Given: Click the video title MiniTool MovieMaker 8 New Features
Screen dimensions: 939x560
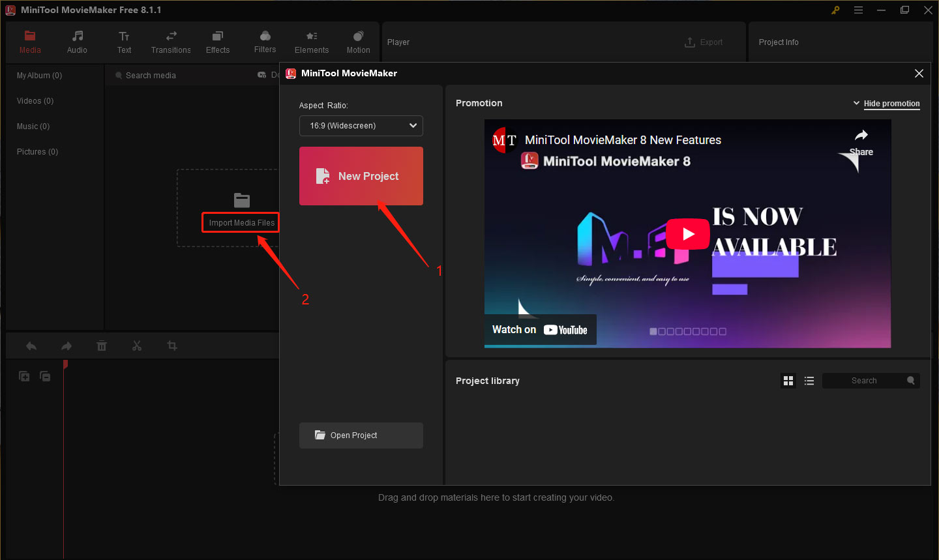Looking at the screenshot, I should 623,140.
